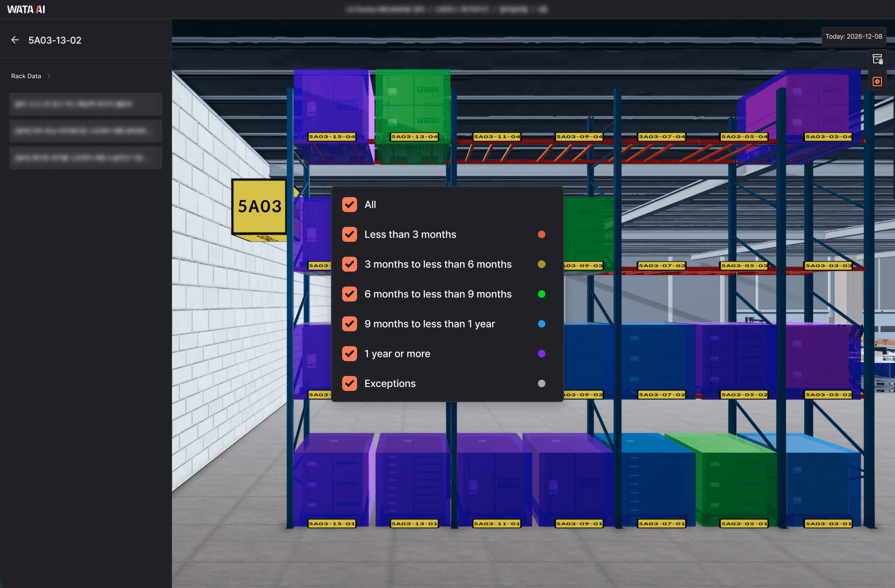Select the first blurred rack data entry
The height and width of the screenshot is (588, 895).
coord(85,104)
